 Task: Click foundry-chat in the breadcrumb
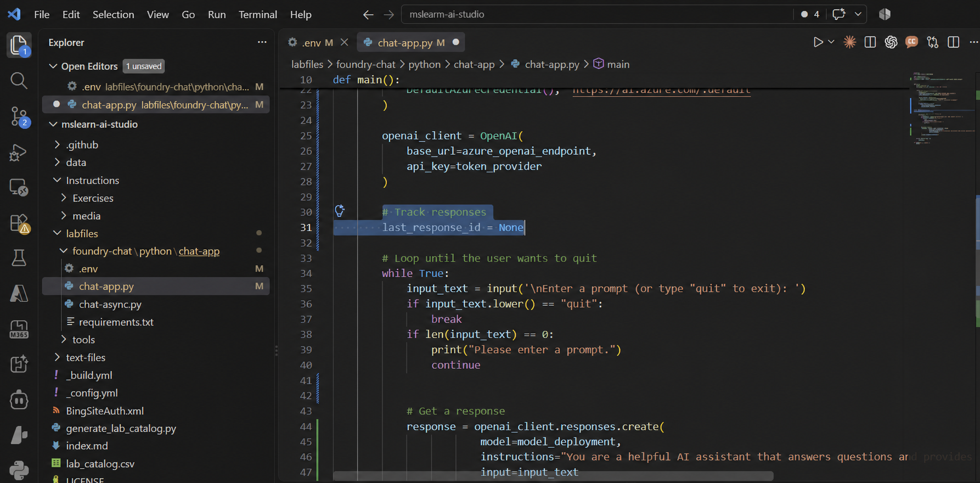(x=365, y=64)
